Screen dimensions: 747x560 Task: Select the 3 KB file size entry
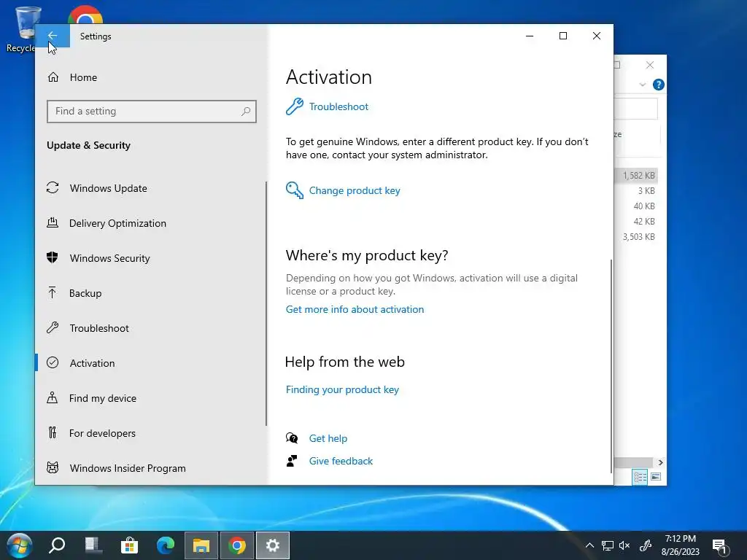click(646, 191)
